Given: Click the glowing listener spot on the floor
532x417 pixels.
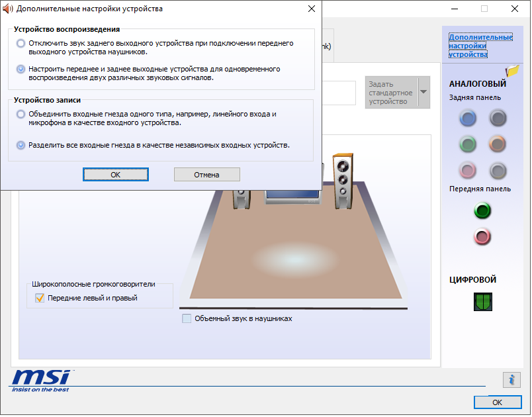Looking at the screenshot, I should pyautogui.click(x=295, y=259).
